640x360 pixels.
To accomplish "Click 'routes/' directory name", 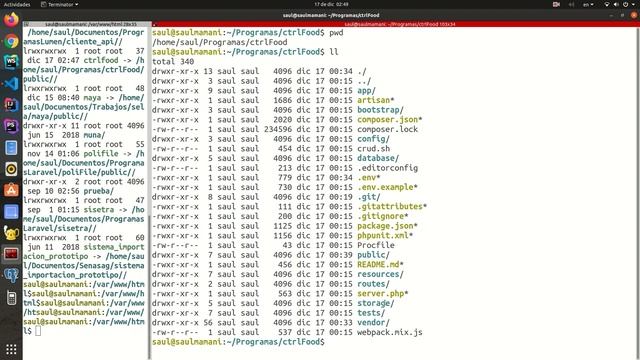I will [x=373, y=284].
